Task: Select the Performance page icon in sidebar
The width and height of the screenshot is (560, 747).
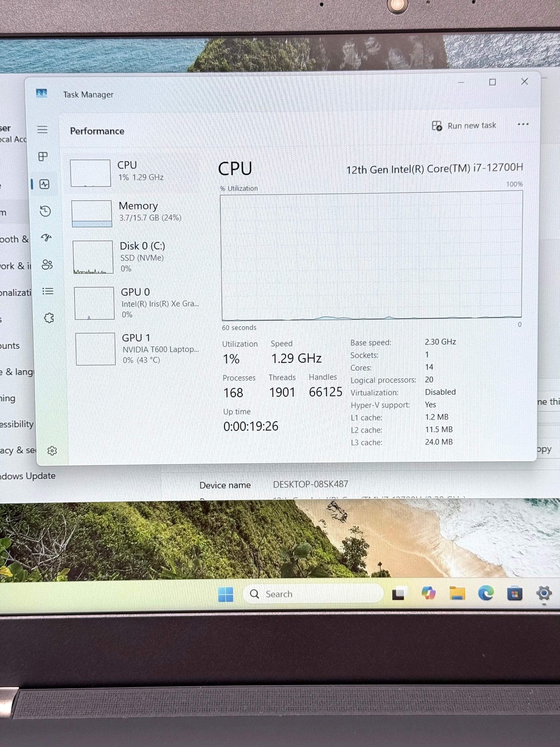Action: [x=44, y=184]
